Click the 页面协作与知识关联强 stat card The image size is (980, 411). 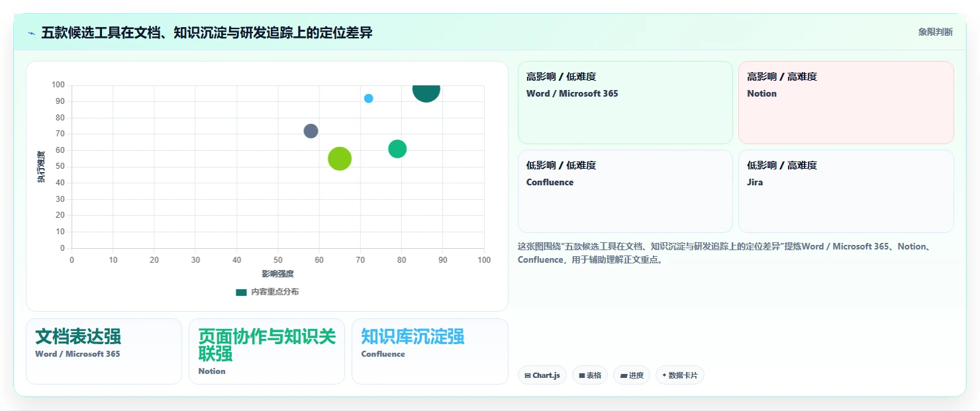[267, 351]
